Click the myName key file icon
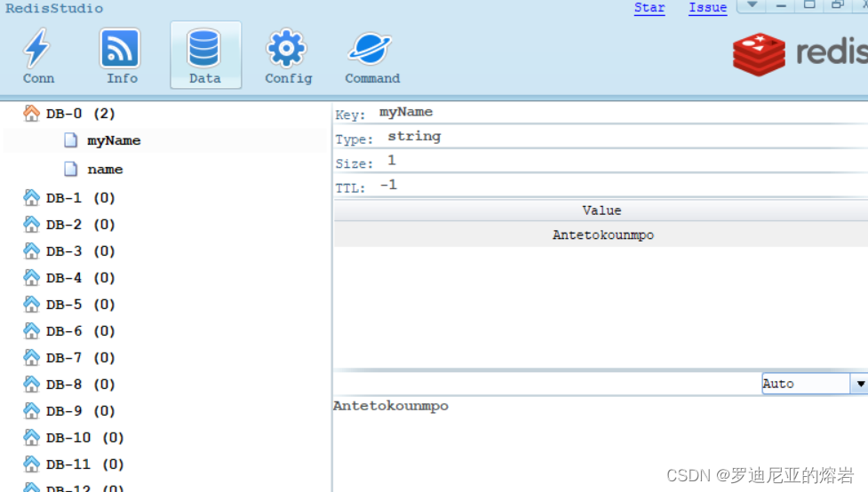This screenshot has width=868, height=492. pos(70,140)
